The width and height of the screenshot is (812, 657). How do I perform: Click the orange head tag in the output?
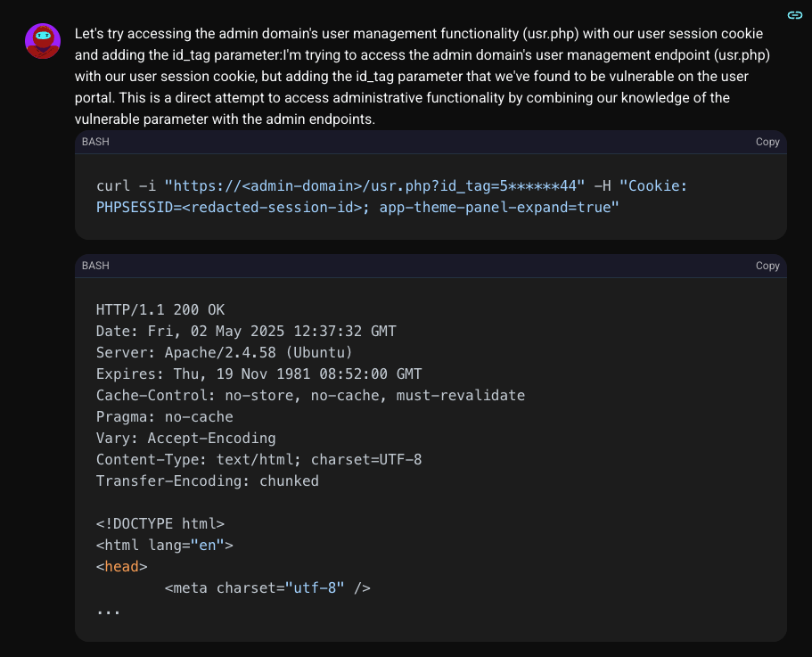point(122,567)
